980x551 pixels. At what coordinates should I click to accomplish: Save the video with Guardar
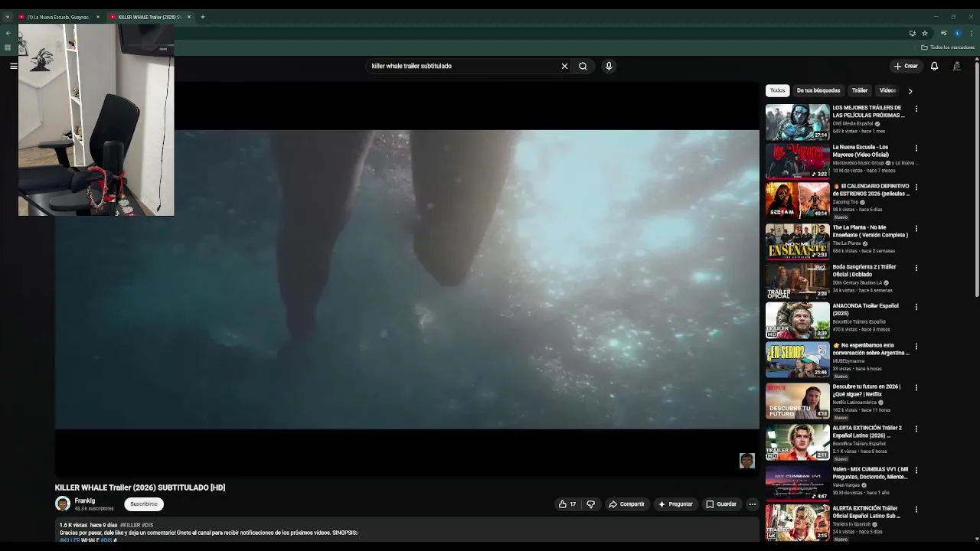(x=721, y=504)
